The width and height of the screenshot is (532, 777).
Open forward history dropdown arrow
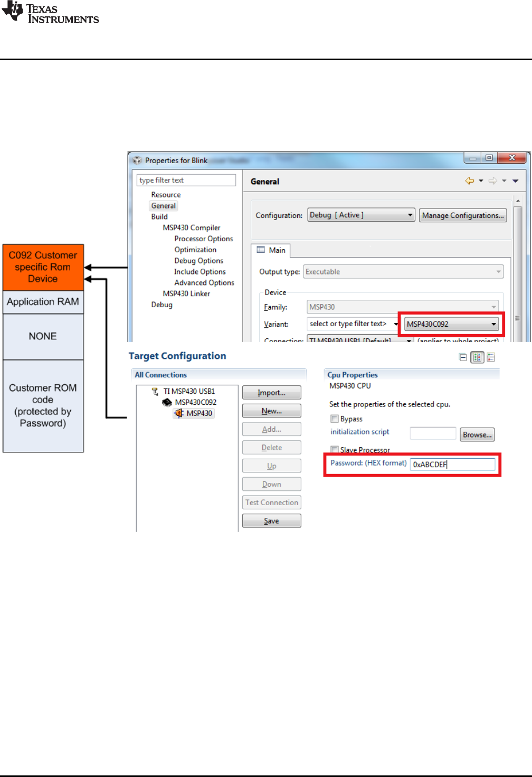[504, 181]
